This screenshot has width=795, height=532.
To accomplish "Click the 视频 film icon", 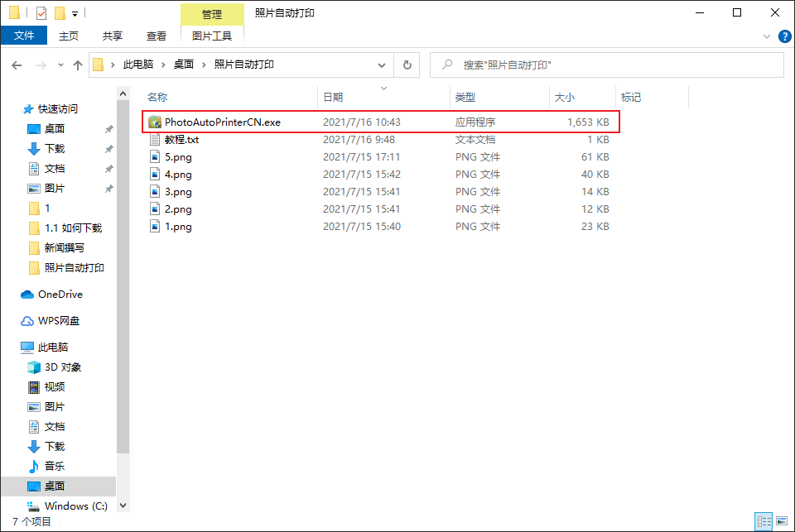I will [x=33, y=387].
